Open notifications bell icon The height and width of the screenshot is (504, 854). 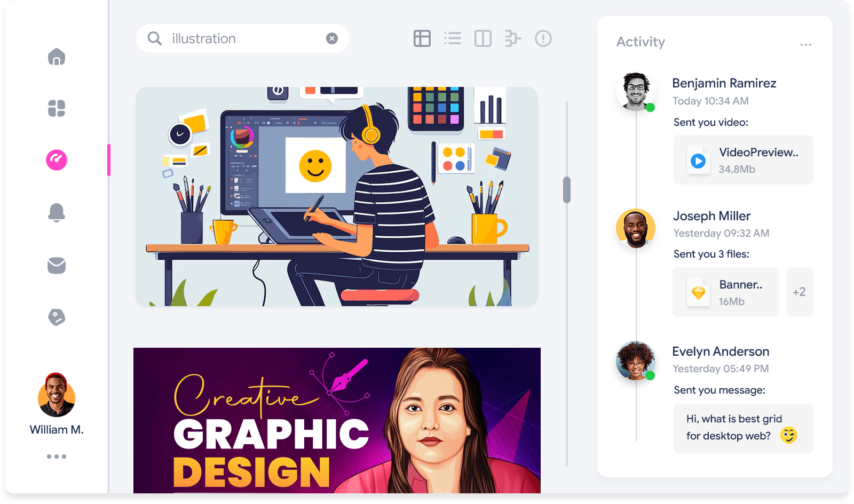pyautogui.click(x=57, y=212)
